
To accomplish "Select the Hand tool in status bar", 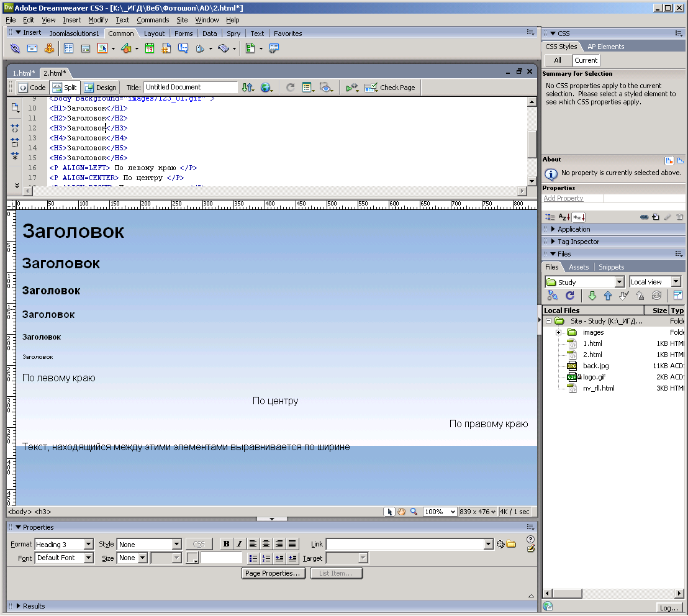I will [401, 512].
